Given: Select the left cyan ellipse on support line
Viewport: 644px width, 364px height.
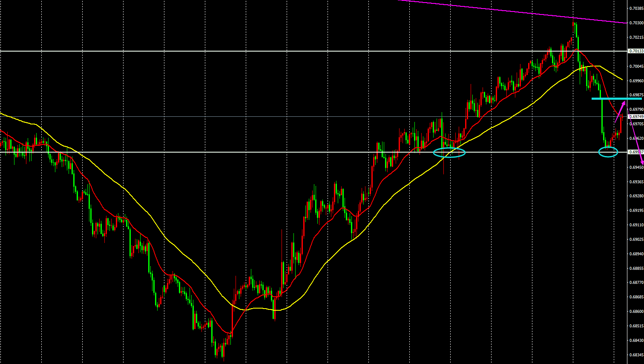Looking at the screenshot, I should click(x=449, y=152).
